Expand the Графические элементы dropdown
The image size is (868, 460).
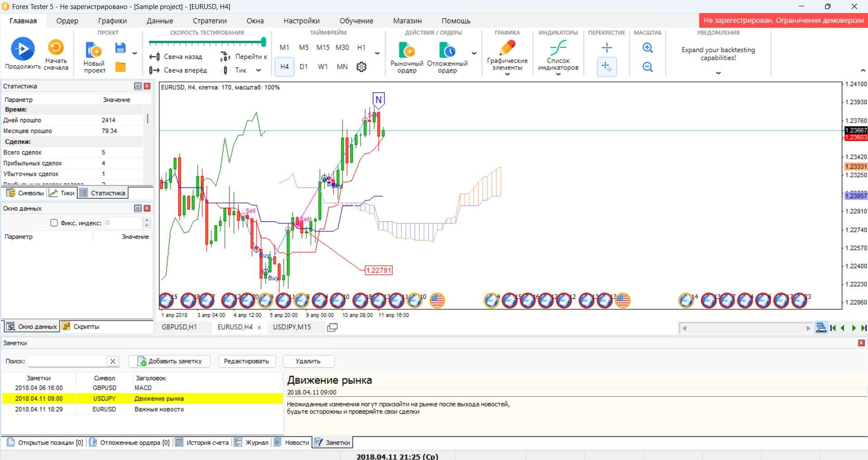(x=507, y=74)
